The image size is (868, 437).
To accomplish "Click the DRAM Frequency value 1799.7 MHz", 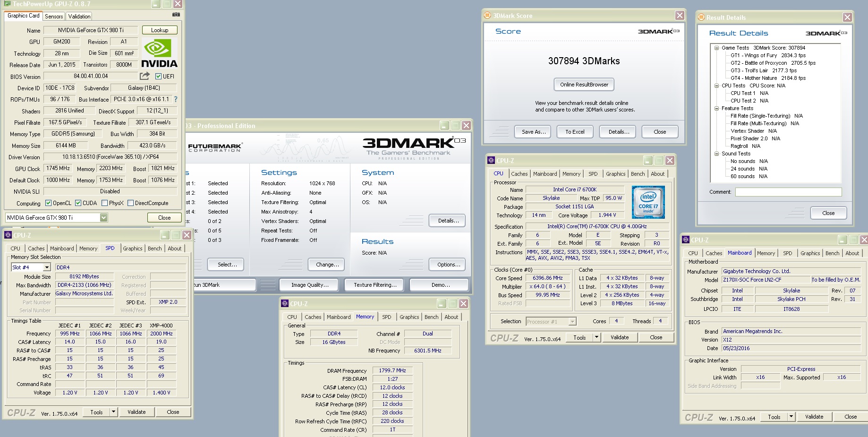I will click(x=392, y=370).
